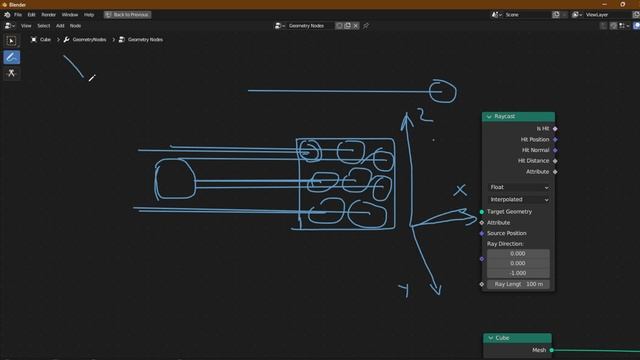The image size is (640, 360).
Task: Click the Hit Normal output socket
Action: (555, 150)
